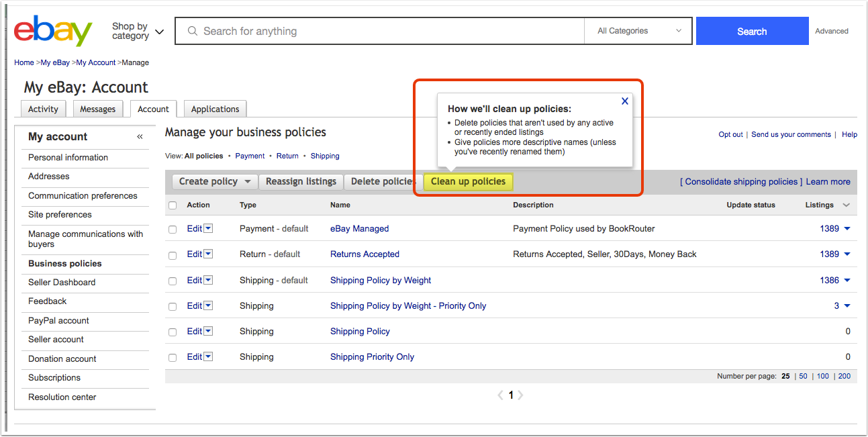Open Edit dropdown arrow for Shipping Priority Only
The image size is (868, 437).
tap(208, 356)
